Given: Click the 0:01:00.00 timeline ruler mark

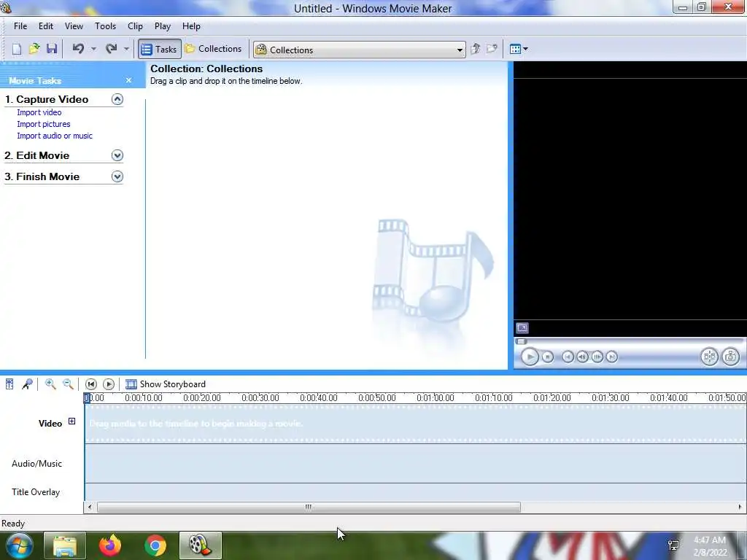Looking at the screenshot, I should [435, 398].
